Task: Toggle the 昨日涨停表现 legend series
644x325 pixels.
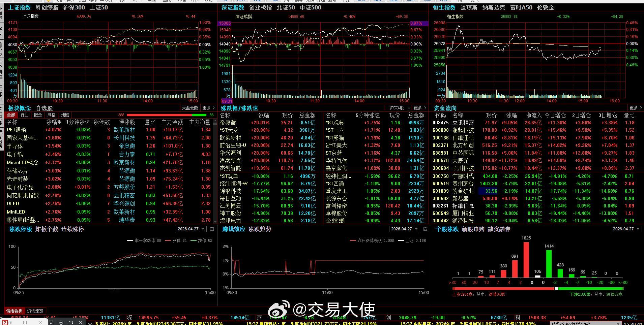Action: point(372,240)
